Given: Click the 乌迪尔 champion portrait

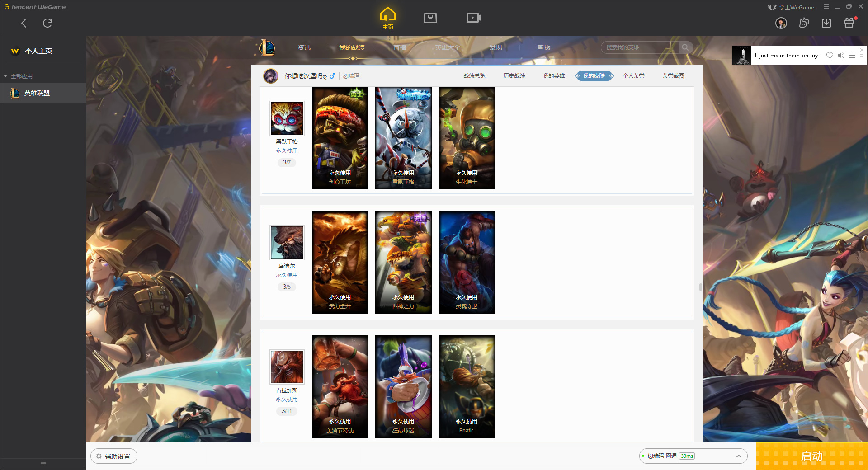Looking at the screenshot, I should 287,243.
